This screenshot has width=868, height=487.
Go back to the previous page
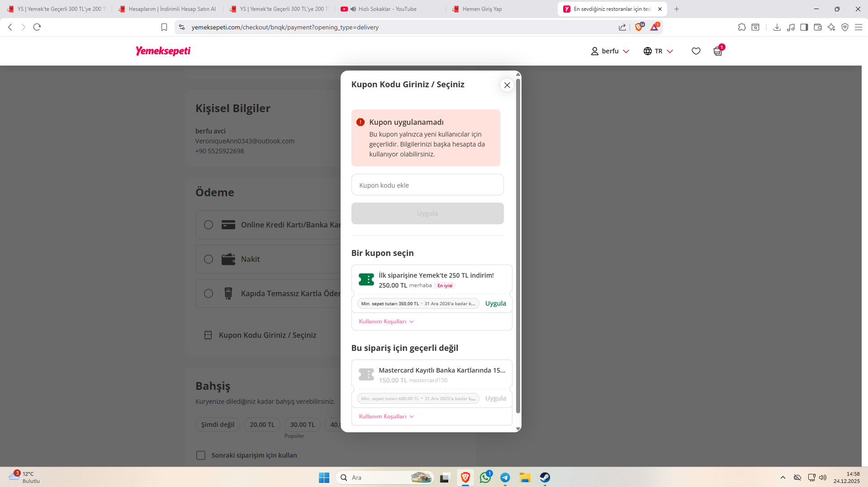(10, 27)
